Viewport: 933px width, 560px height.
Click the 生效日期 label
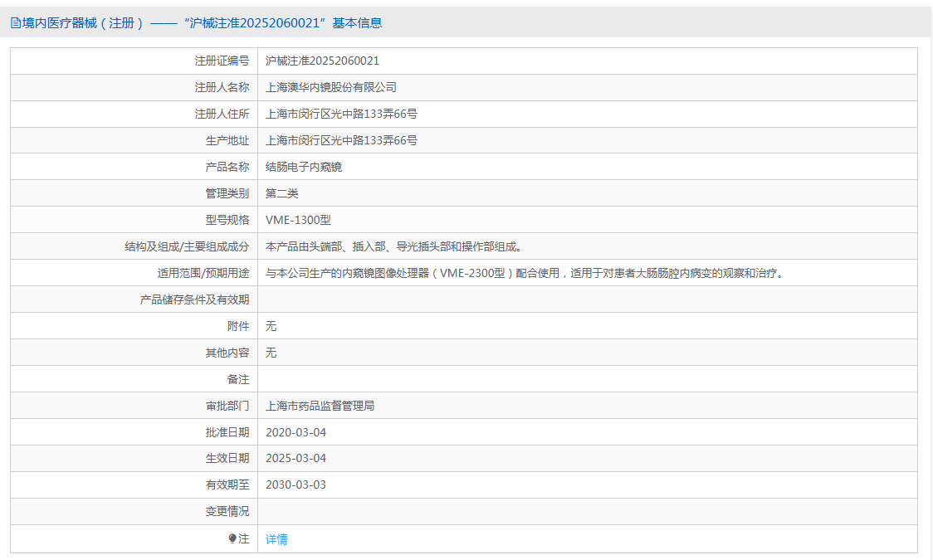(x=227, y=458)
